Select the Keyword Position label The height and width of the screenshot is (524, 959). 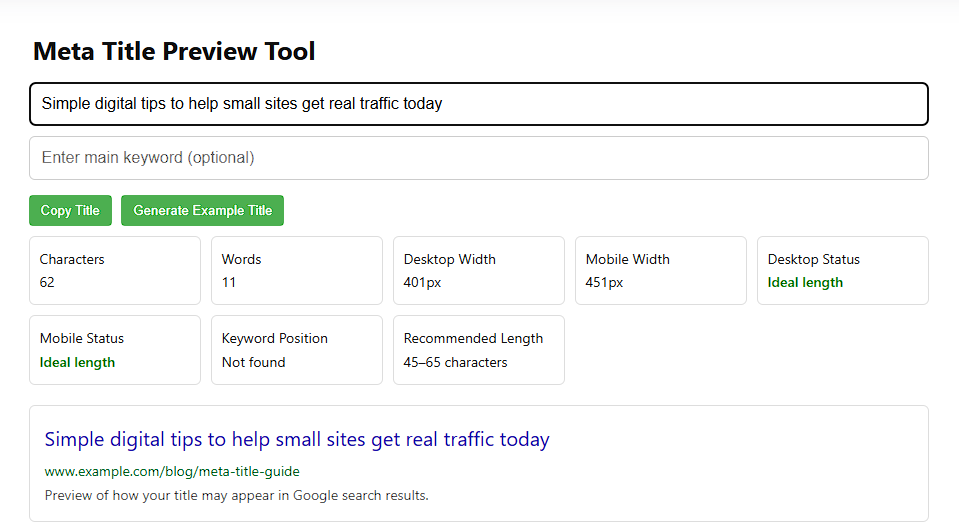click(275, 338)
